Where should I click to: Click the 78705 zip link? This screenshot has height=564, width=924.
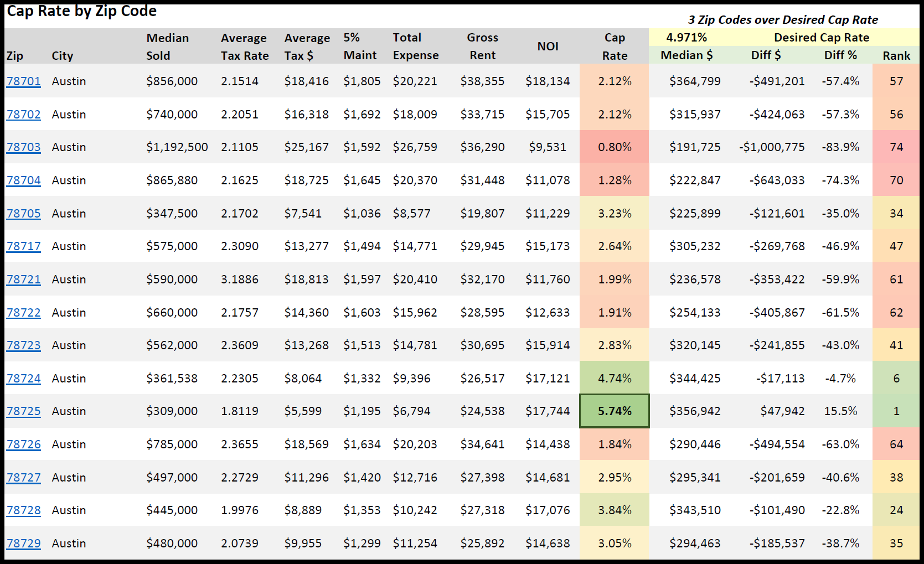[x=24, y=214]
